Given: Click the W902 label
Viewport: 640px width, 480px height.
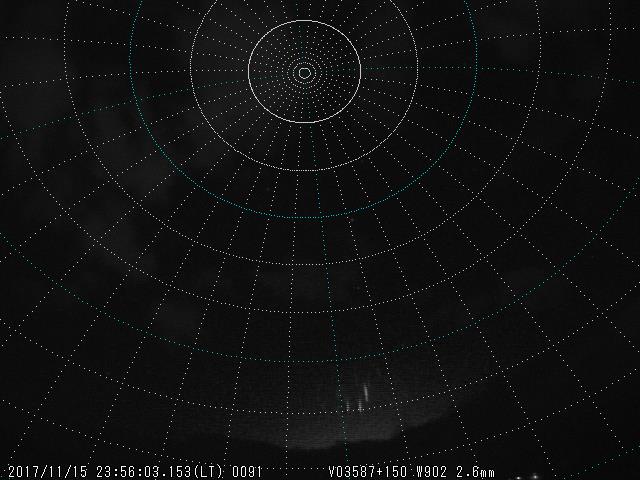Looking at the screenshot, I should 431,472.
